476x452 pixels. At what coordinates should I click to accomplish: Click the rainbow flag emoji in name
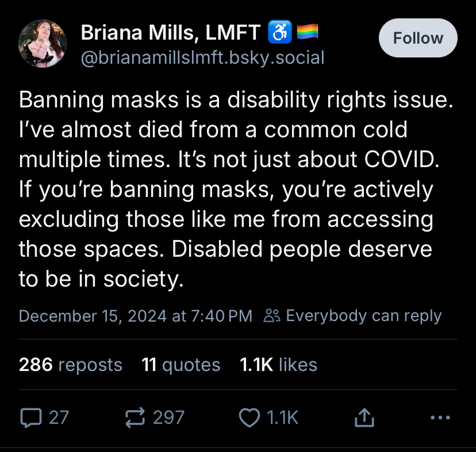pyautogui.click(x=308, y=33)
